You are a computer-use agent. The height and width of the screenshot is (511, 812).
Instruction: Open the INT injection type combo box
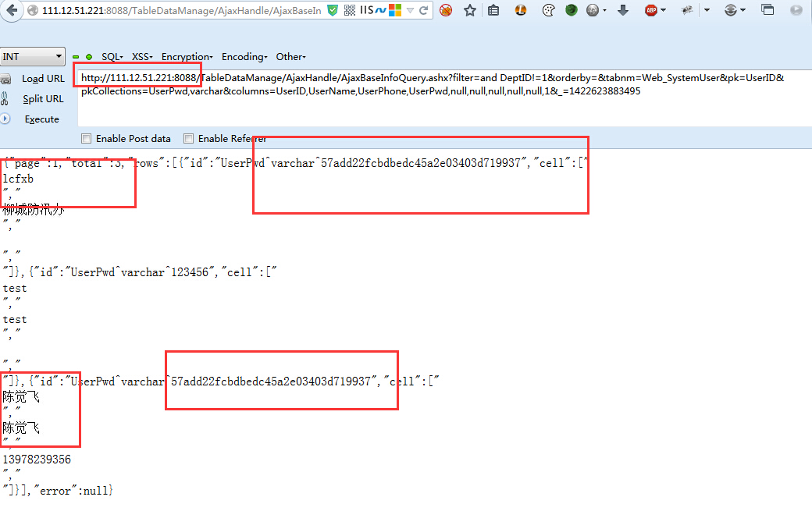click(x=33, y=56)
